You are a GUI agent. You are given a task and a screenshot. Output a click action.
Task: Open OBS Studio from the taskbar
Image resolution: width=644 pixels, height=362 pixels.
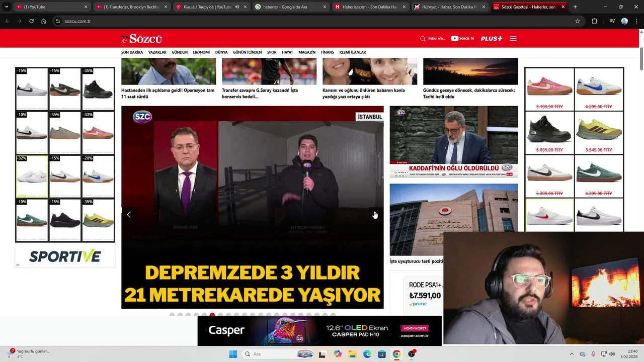point(412,354)
